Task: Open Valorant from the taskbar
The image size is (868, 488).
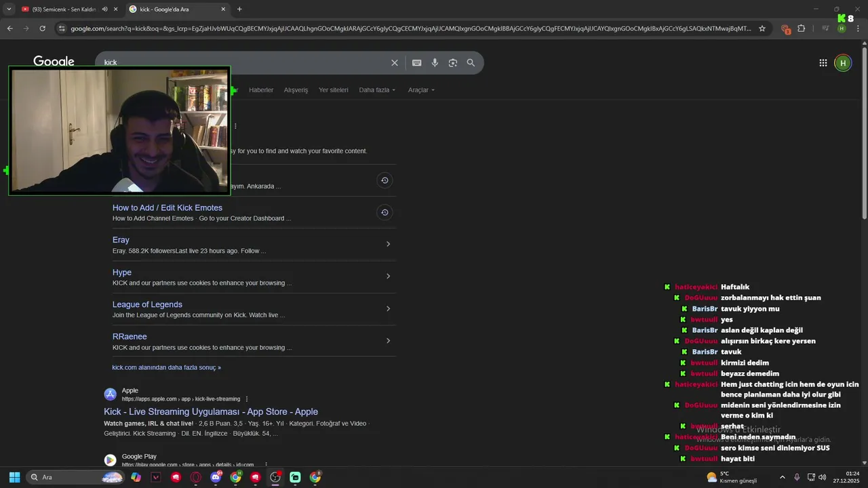Action: [x=156, y=477]
